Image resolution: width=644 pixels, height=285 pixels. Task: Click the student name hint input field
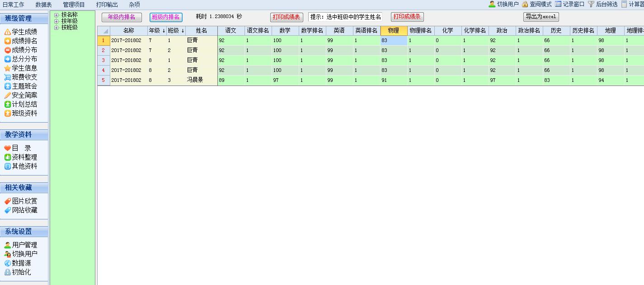point(345,17)
